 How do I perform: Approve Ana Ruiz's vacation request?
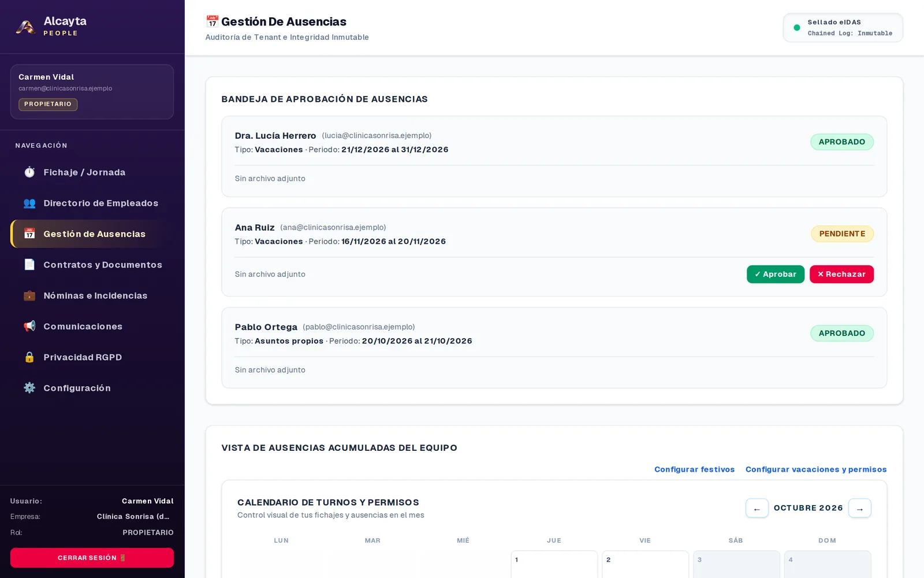click(776, 274)
